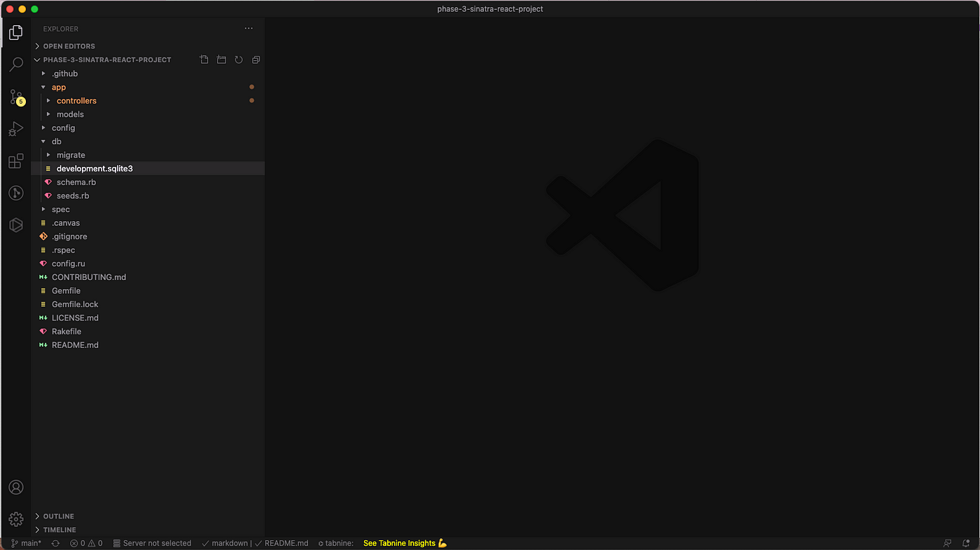Open the Run and Debug view
This screenshot has height=550, width=980.
coord(15,129)
